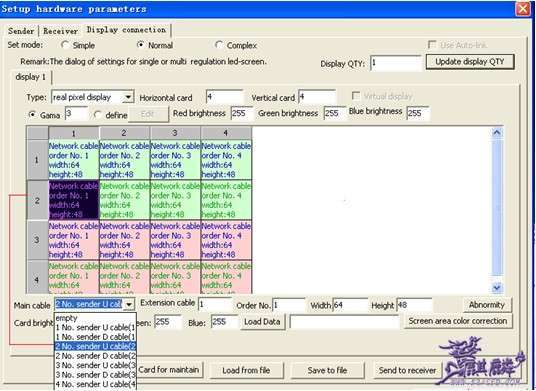The image size is (536, 391).
Task: Select highlighted row 2 cell order No. 1
Action: tap(73, 200)
